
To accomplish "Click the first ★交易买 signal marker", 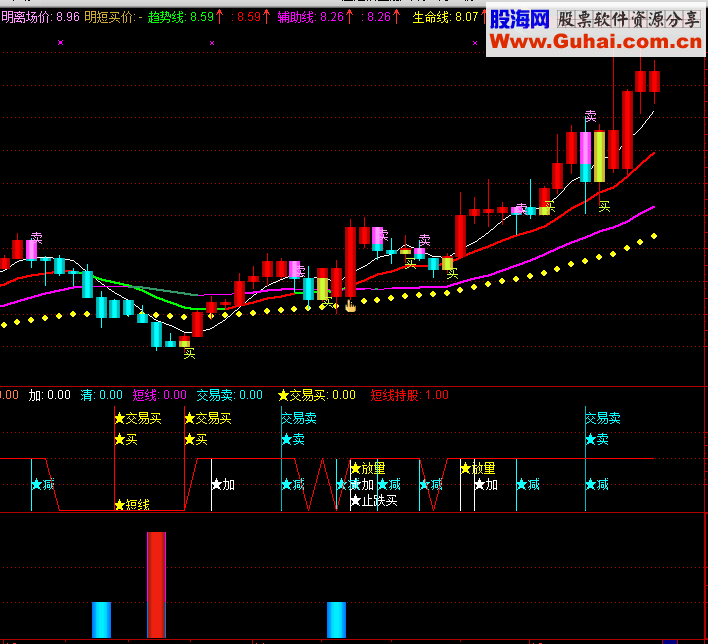I will coord(138,419).
